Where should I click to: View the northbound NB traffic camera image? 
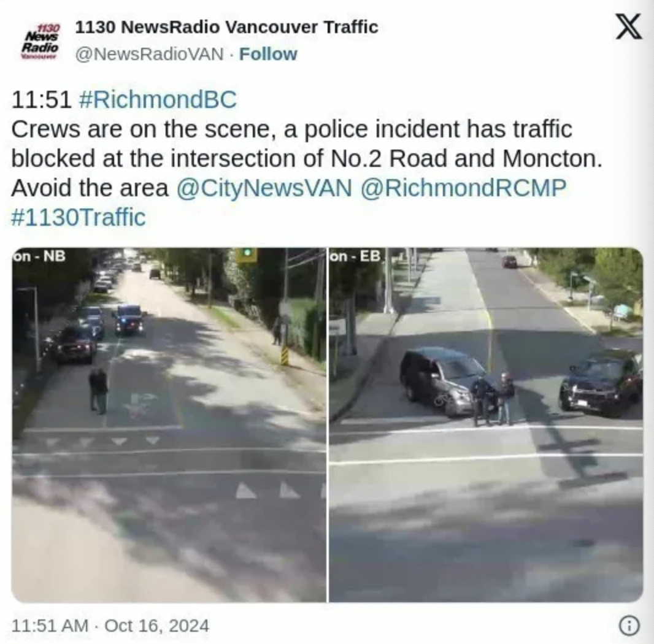169,424
